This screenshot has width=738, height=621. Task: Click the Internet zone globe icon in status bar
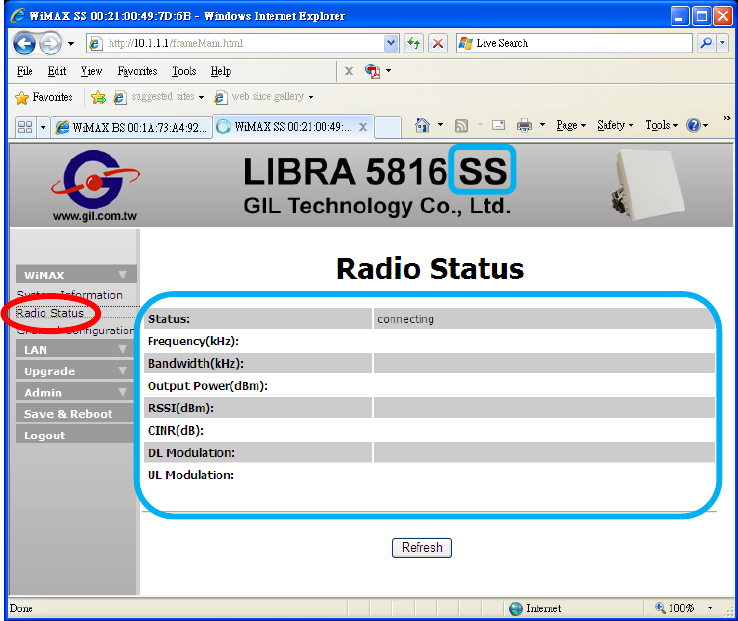tap(516, 609)
